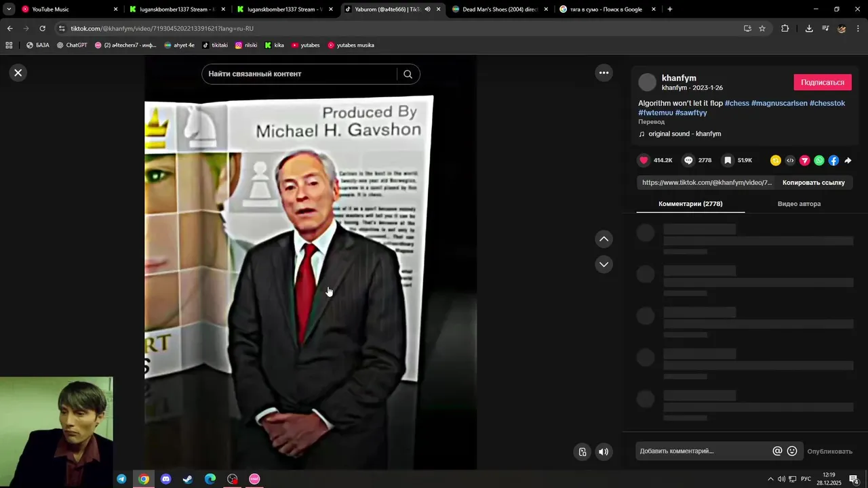Insert mention with @ icon
The height and width of the screenshot is (488, 868).
click(x=777, y=451)
